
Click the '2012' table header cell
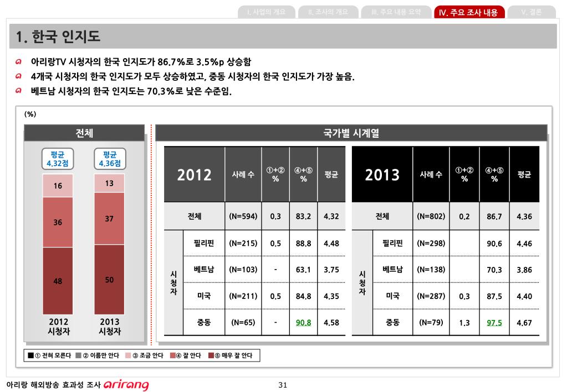(x=194, y=174)
